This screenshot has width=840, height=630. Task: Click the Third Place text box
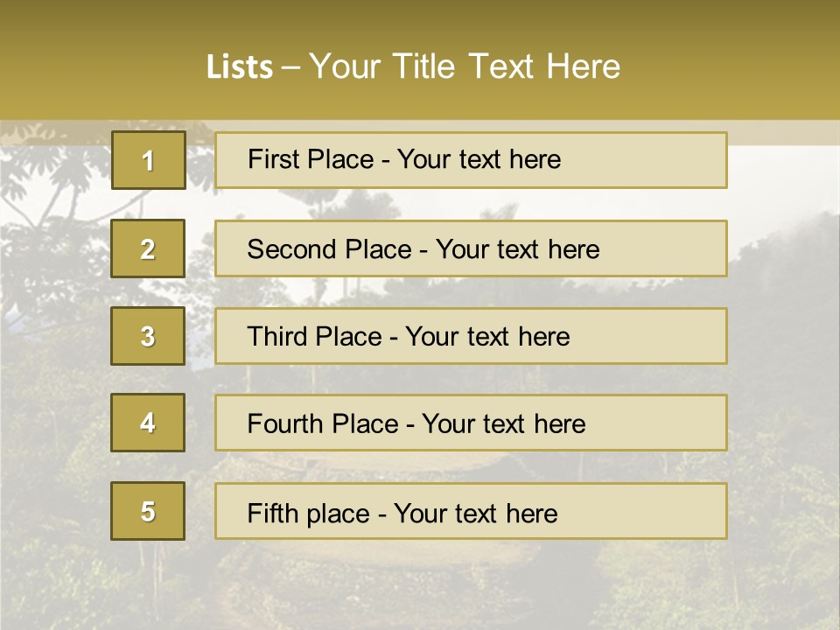471,336
